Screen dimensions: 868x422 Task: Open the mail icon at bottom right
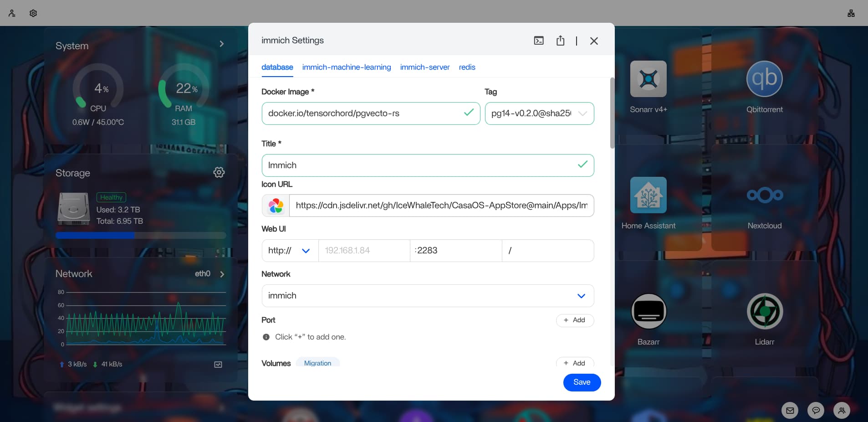click(790, 411)
